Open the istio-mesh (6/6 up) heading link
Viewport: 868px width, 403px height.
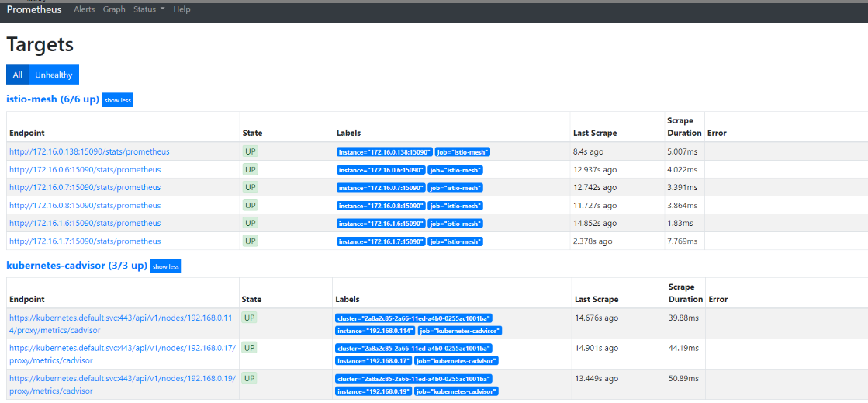click(53, 99)
